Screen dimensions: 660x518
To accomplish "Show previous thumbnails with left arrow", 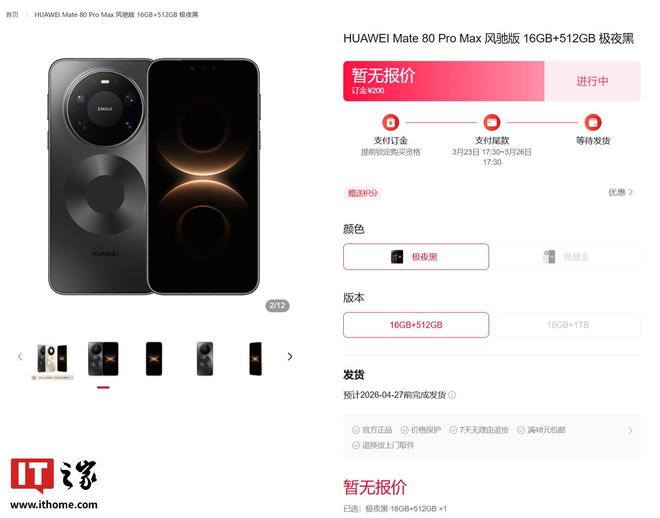I will tap(19, 356).
